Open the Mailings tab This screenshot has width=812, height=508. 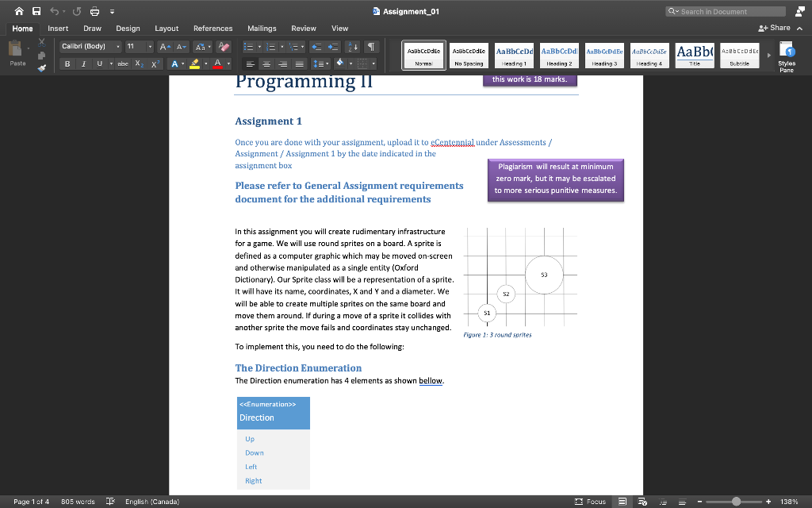(262, 29)
